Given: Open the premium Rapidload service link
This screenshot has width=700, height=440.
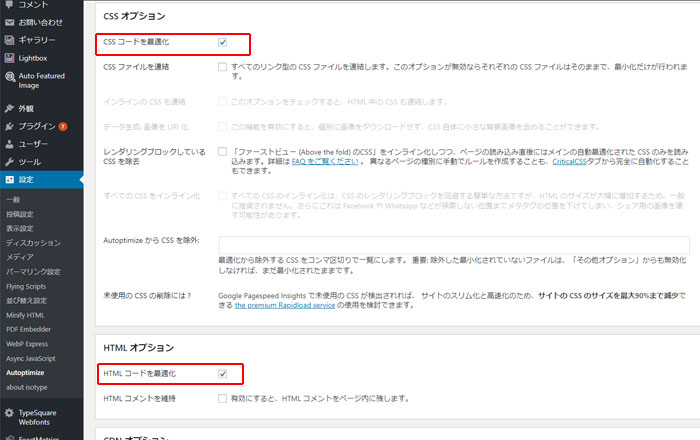Looking at the screenshot, I should tap(285, 305).
